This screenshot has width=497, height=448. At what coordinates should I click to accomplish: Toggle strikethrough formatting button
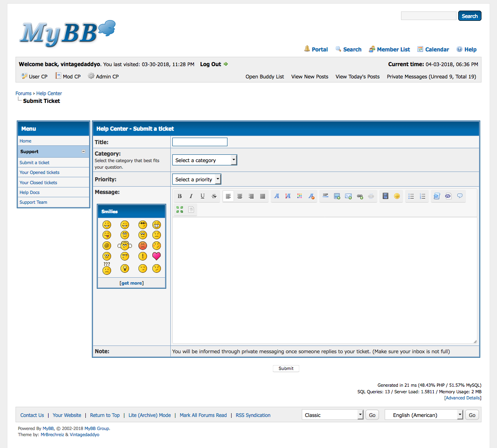point(214,196)
